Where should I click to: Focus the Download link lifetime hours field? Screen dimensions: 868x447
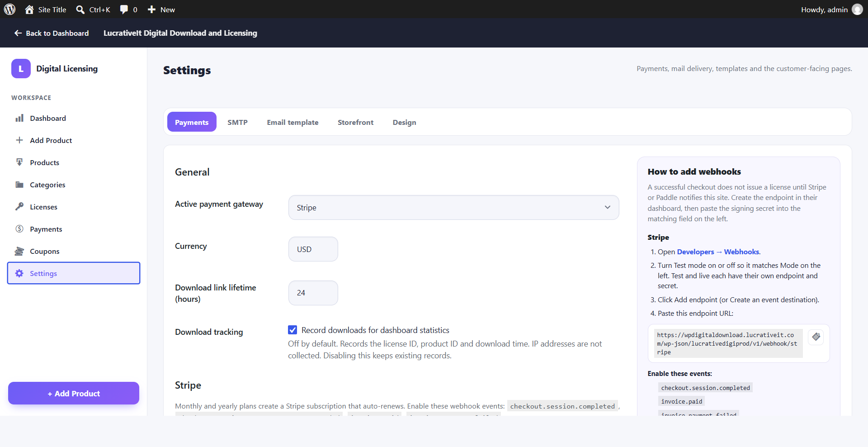(313, 293)
